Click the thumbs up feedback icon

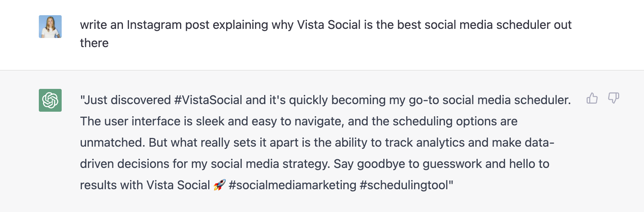592,98
